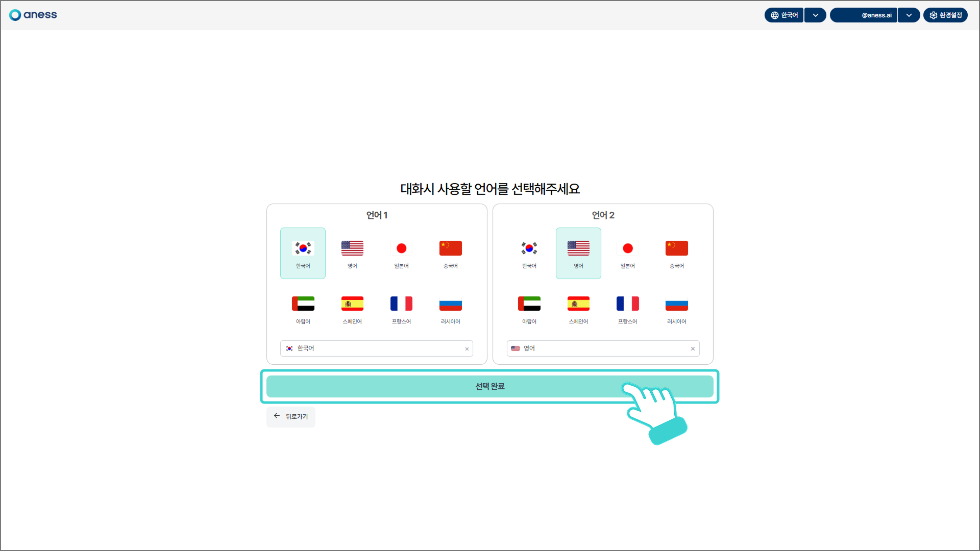Toggle selected English option in Language 2
This screenshot has width=980, height=551.
pos(578,253)
